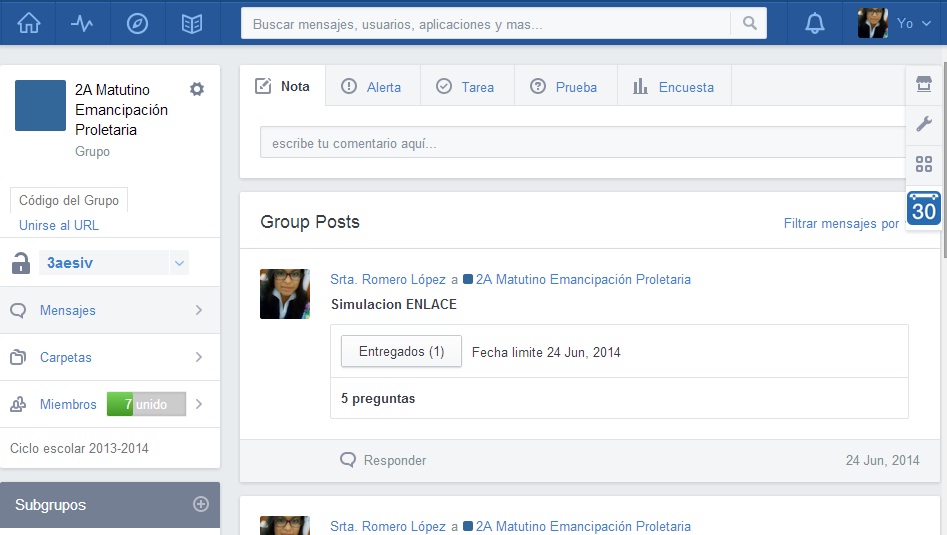Viewport: 947px width, 535px height.
Task: Click the Miembros 7 unido progress bar
Action: tap(146, 404)
